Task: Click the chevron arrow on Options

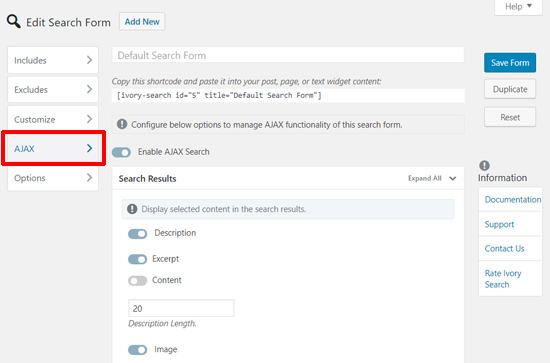Action: tap(89, 178)
